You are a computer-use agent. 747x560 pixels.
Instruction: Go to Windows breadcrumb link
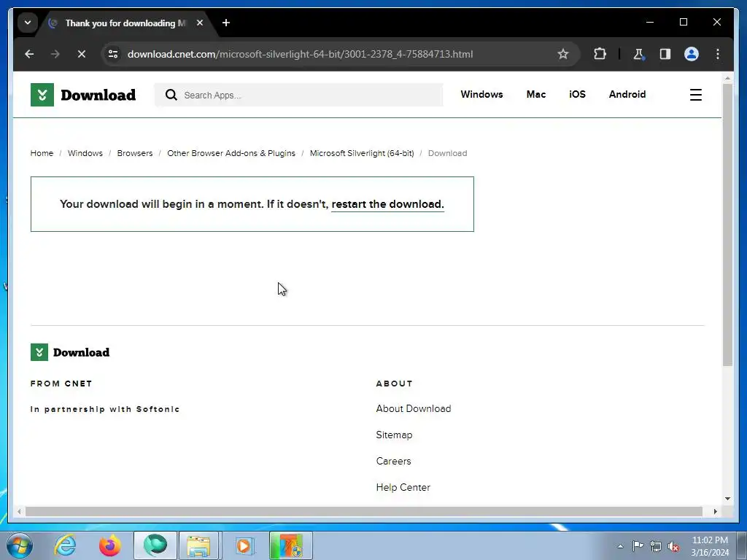tap(85, 153)
